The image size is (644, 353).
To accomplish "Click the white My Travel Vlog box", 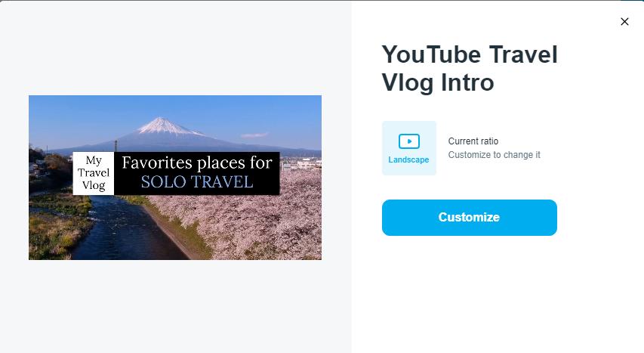I will point(94,173).
